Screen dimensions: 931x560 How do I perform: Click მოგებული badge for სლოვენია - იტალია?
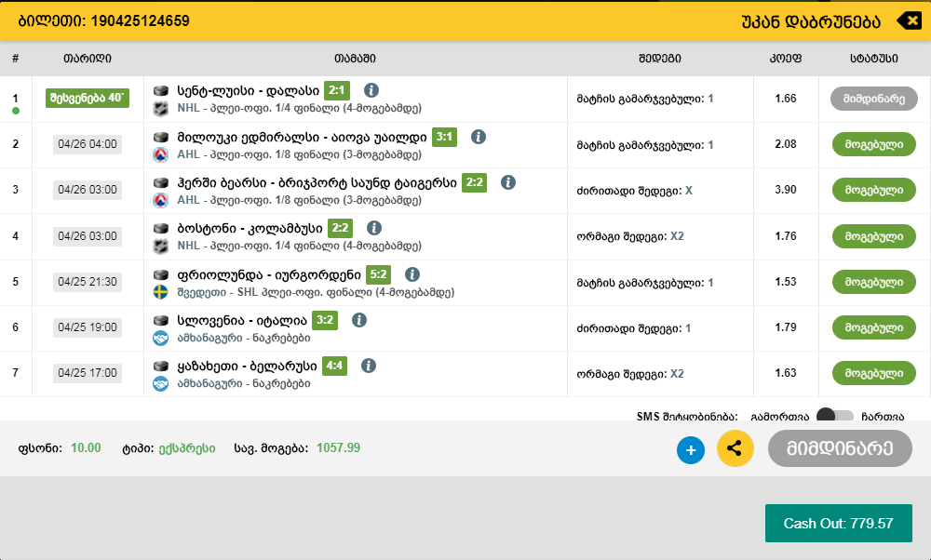point(874,327)
